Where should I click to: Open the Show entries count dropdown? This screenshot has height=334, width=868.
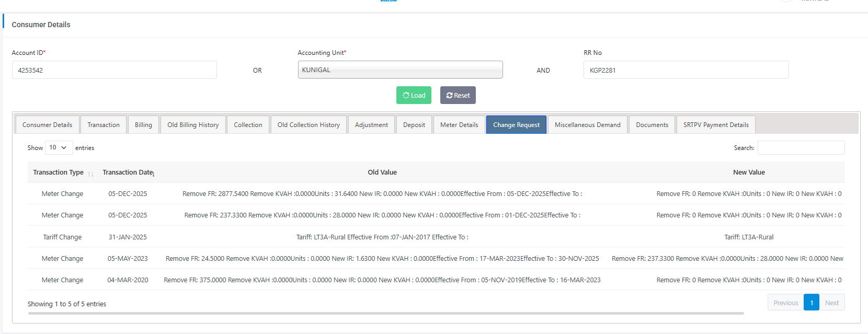pos(59,148)
